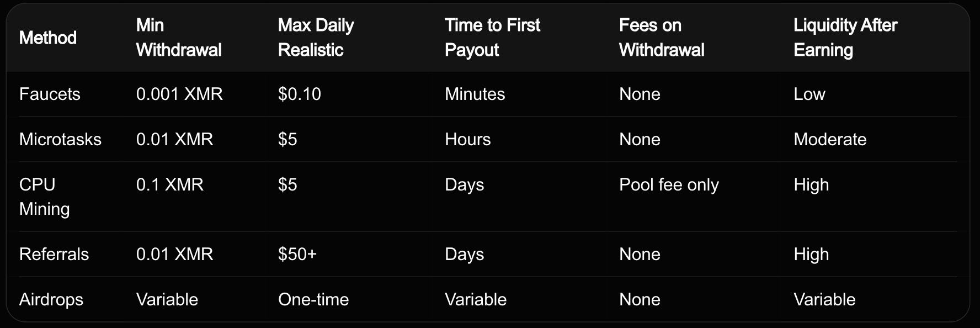This screenshot has width=980, height=328.
Task: Click the Hours payout time cell
Action: point(467,139)
